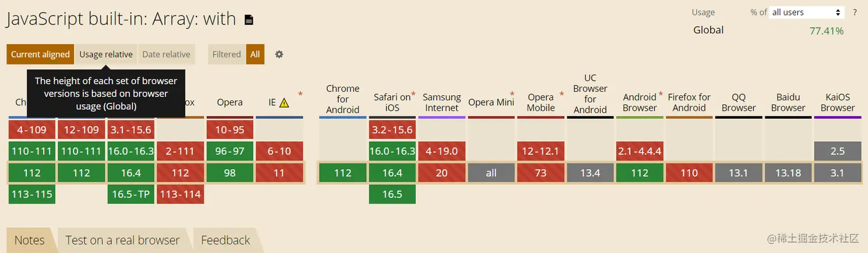868x253 pixels.
Task: Open the all users dropdown
Action: (806, 13)
